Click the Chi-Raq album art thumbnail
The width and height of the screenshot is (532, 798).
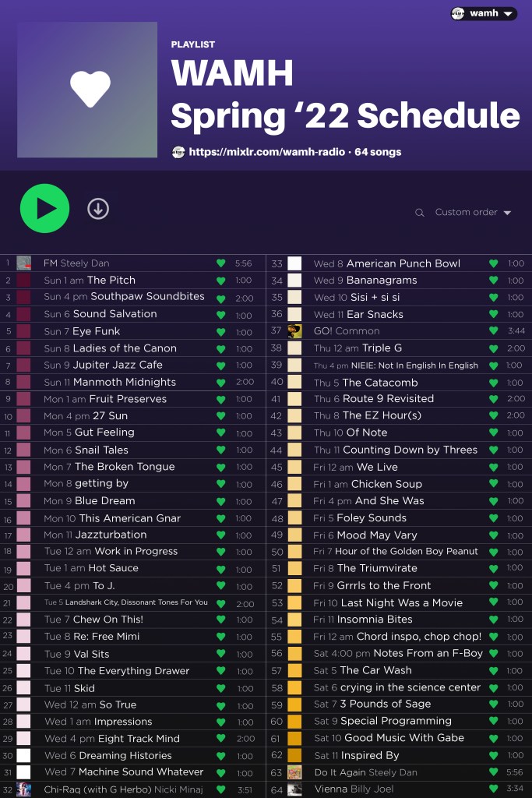tap(24, 789)
